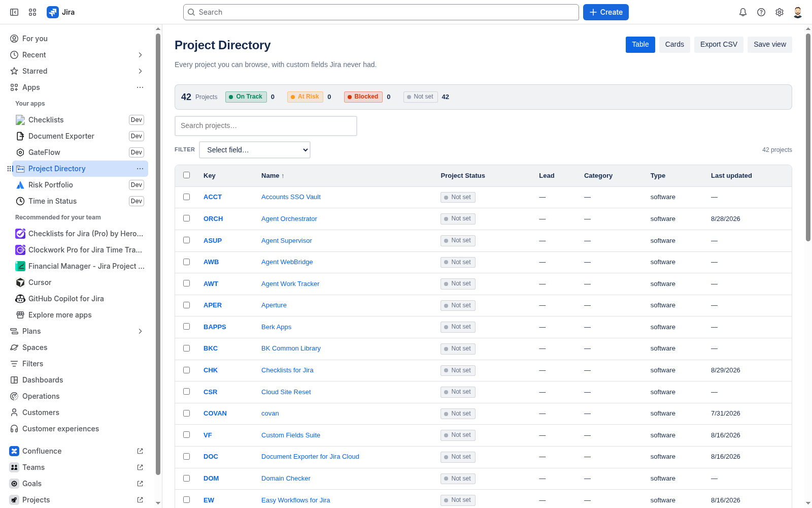812x508 pixels.
Task: Switch to the Cards view
Action: [674, 45]
